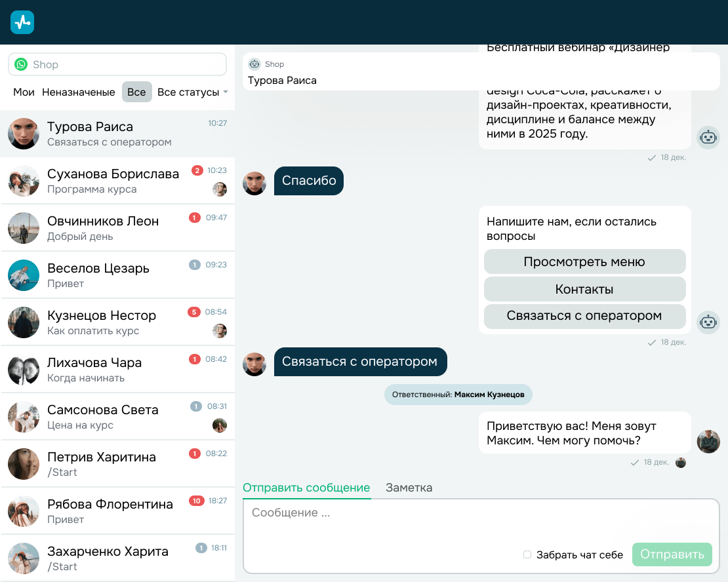Click the Просмотреть меню button
Viewport: 728px width, 582px height.
point(584,262)
